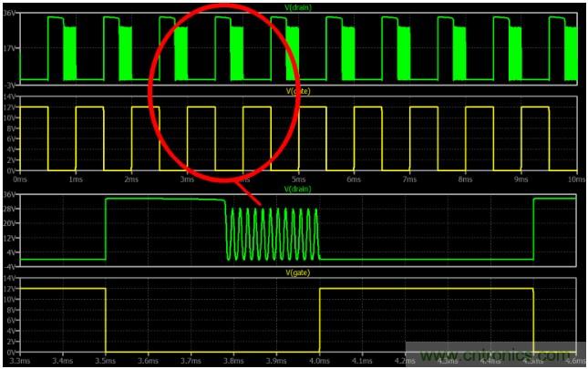Select the 17V label on top pane axis

(x=9, y=46)
